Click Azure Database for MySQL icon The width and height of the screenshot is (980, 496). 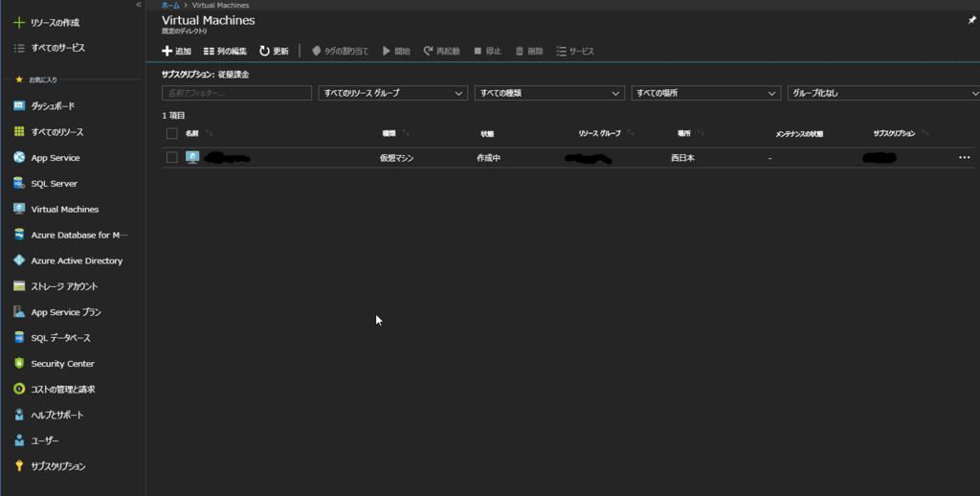(x=19, y=235)
